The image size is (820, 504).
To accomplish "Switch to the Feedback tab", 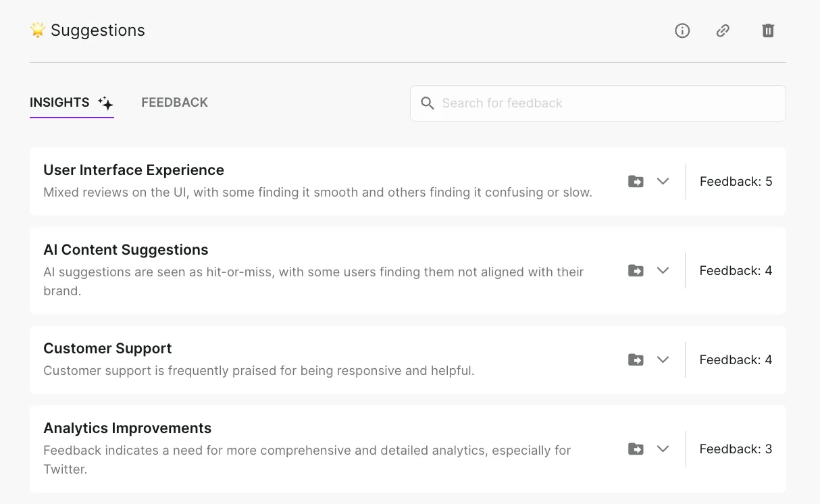I will [174, 103].
